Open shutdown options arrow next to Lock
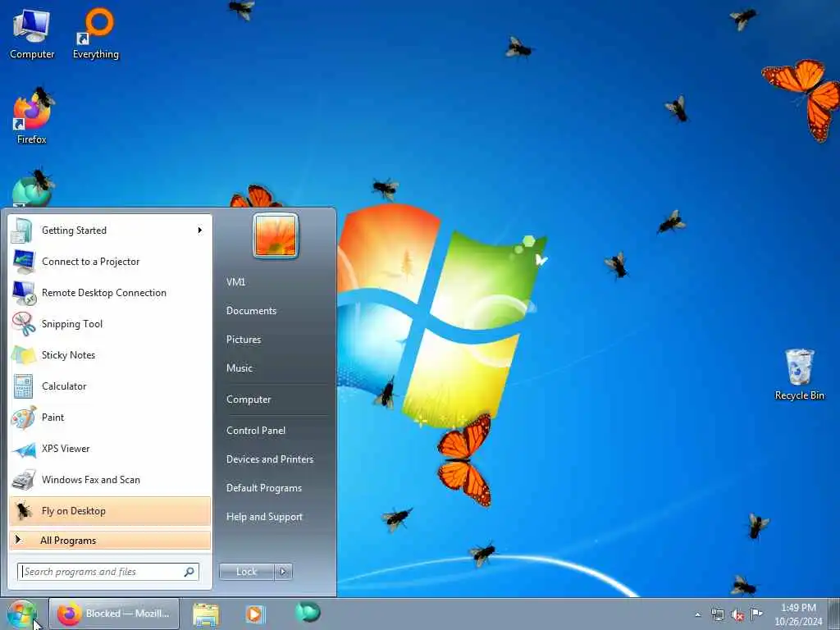The image size is (840, 630). [283, 572]
